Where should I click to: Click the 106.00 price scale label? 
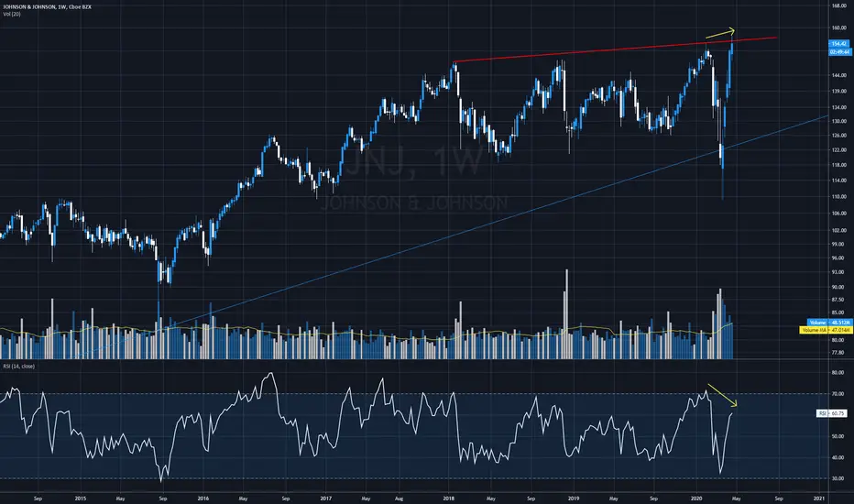[x=838, y=213]
